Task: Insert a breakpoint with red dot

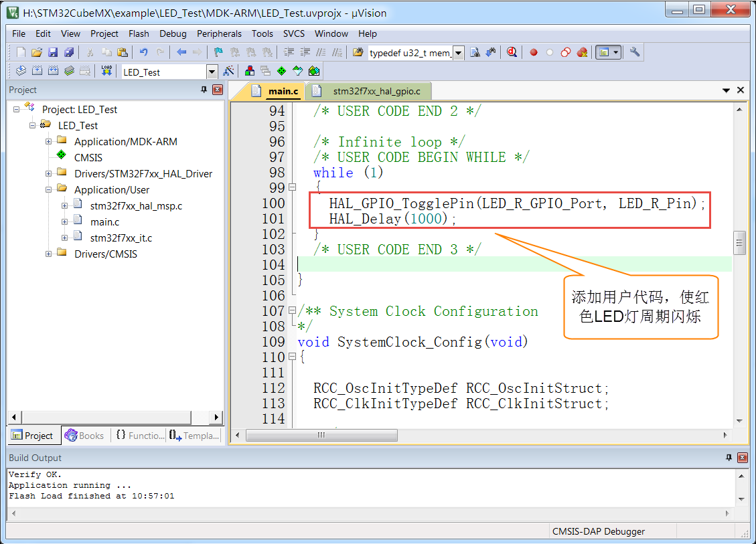Action: pyautogui.click(x=534, y=52)
